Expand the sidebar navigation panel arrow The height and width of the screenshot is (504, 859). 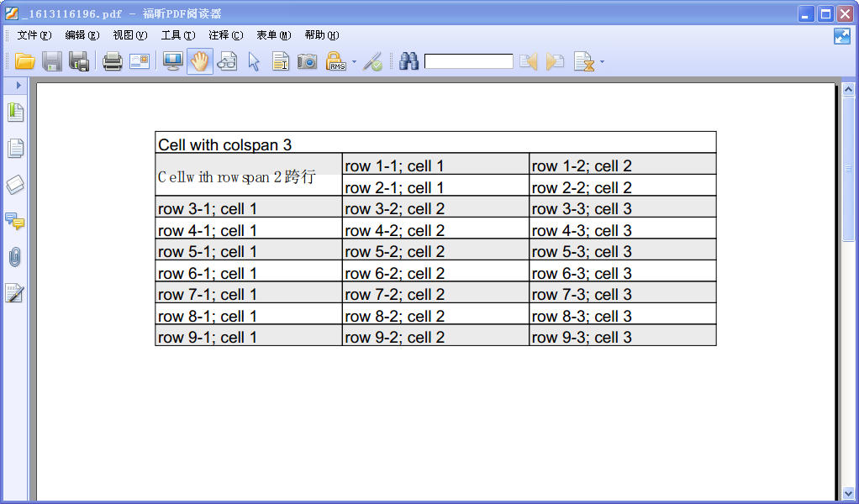pyautogui.click(x=18, y=86)
